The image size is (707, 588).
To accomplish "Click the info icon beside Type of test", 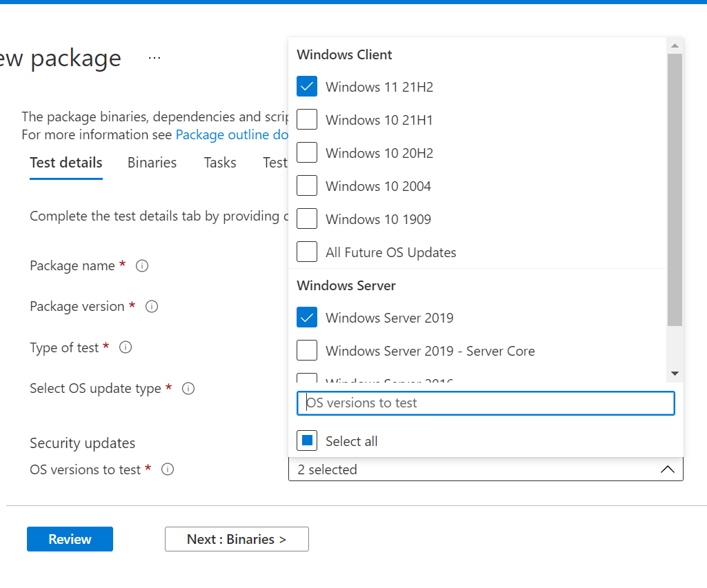I will [126, 347].
